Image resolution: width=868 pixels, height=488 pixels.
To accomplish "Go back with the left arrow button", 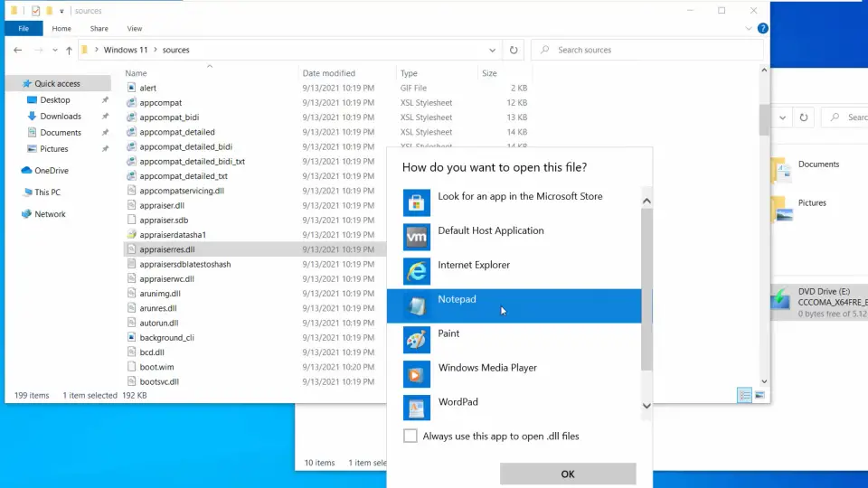I will point(18,50).
